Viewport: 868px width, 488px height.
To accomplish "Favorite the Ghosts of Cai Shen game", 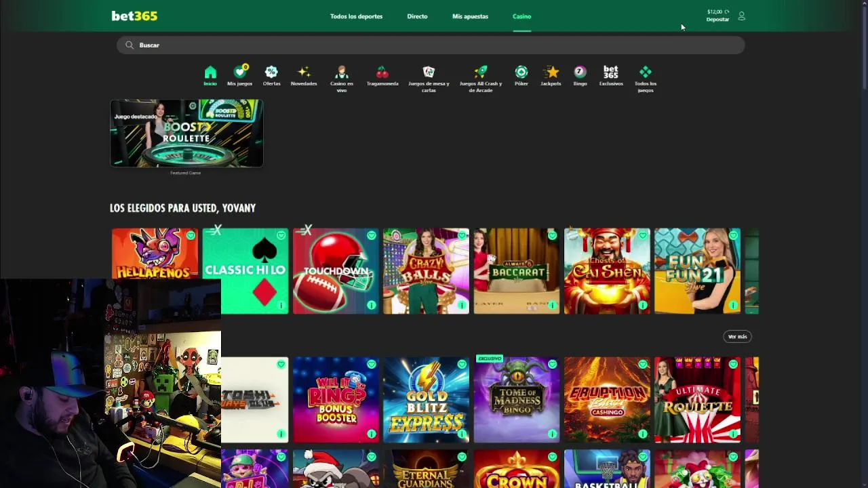I will pos(642,235).
